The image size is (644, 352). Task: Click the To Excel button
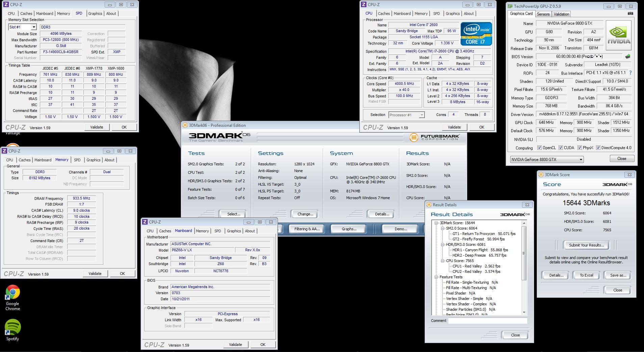click(x=586, y=275)
